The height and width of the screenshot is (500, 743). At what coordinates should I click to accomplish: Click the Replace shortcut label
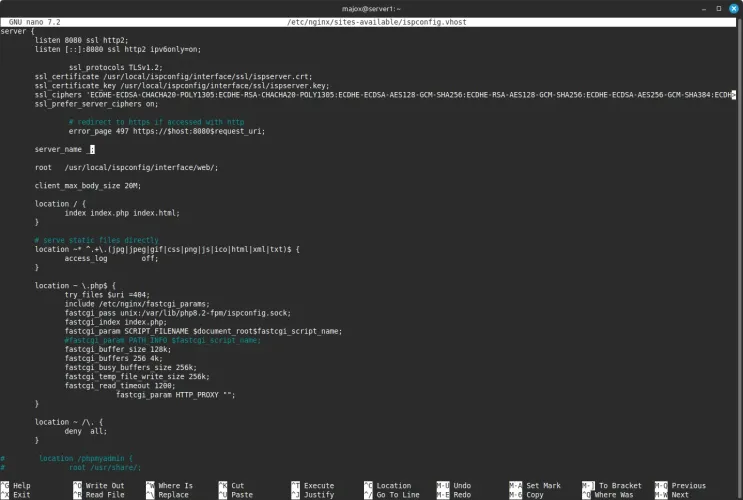click(x=174, y=494)
